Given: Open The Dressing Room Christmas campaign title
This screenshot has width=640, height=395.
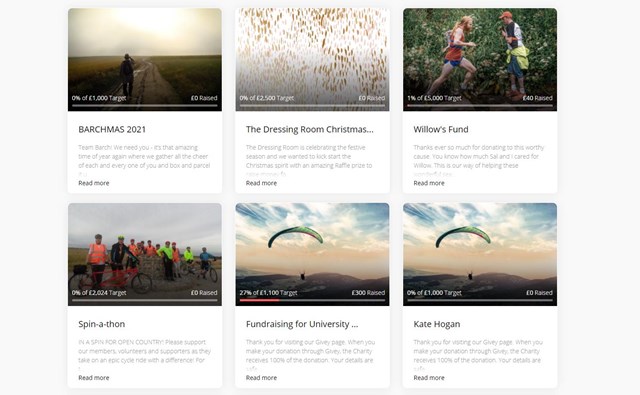Looking at the screenshot, I should tap(309, 129).
